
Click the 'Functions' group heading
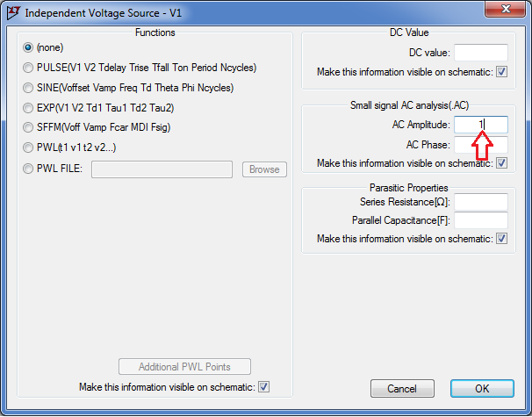click(155, 32)
